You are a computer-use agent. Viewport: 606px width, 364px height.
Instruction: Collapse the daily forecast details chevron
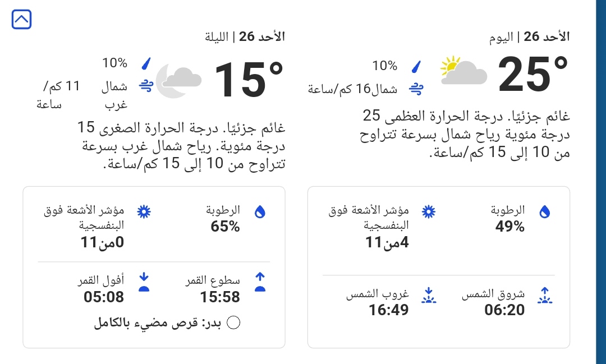pos(21,20)
